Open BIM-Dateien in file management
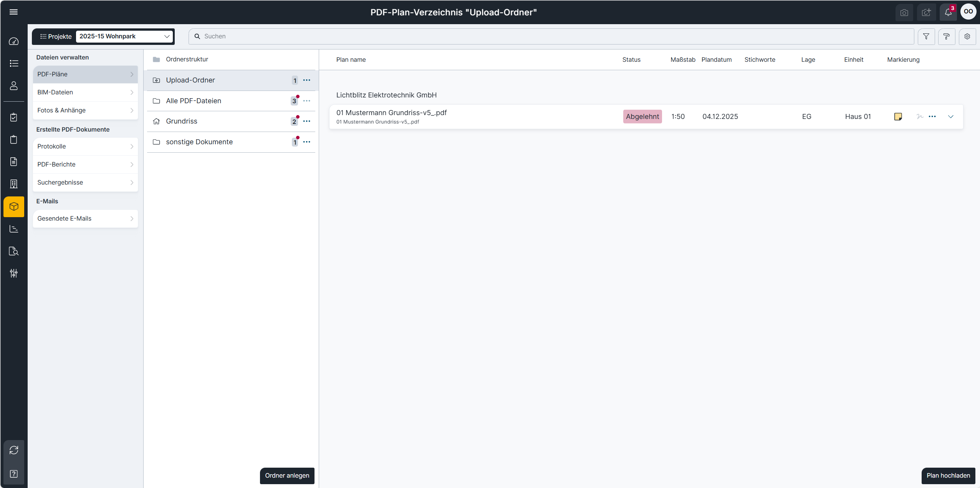This screenshot has width=980, height=488. 85,92
